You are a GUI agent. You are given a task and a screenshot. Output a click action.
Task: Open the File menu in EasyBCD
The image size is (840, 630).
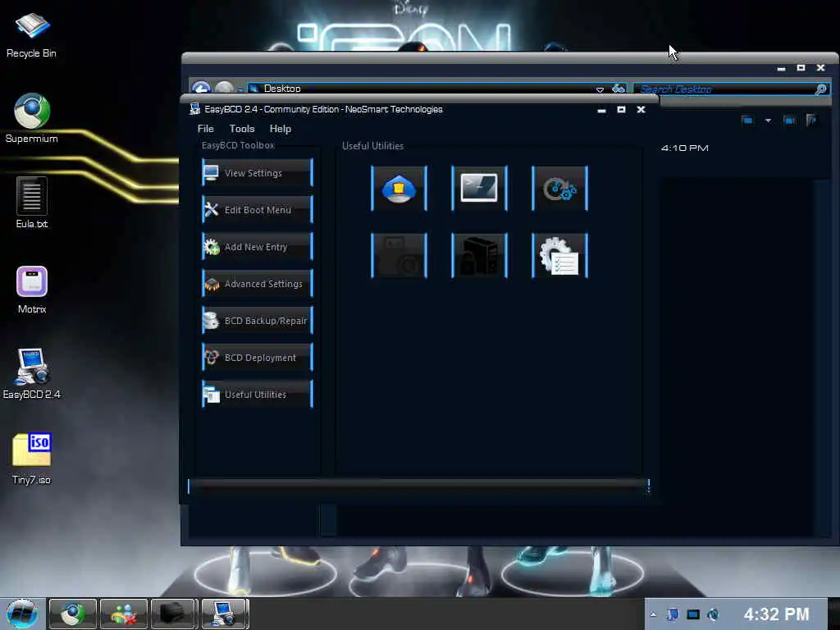(206, 129)
